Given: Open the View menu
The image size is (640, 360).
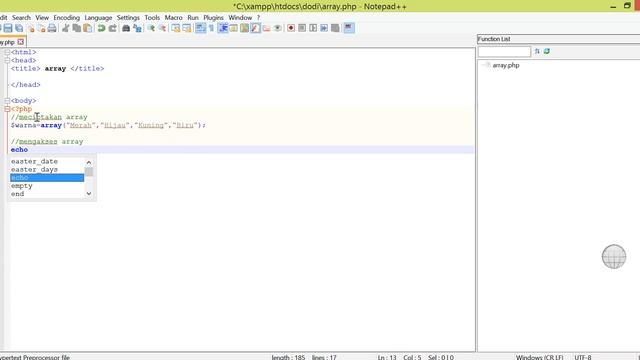Looking at the screenshot, I should [42, 18].
